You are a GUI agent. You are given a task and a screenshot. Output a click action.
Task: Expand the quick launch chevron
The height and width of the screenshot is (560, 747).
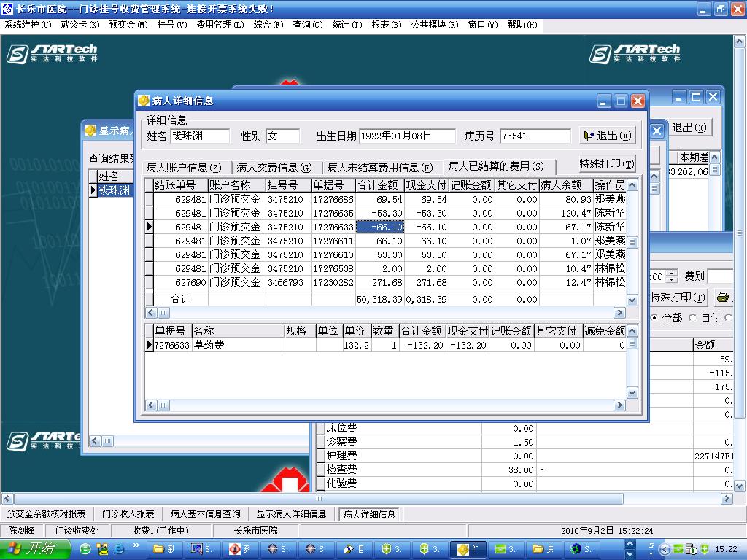tap(136, 545)
